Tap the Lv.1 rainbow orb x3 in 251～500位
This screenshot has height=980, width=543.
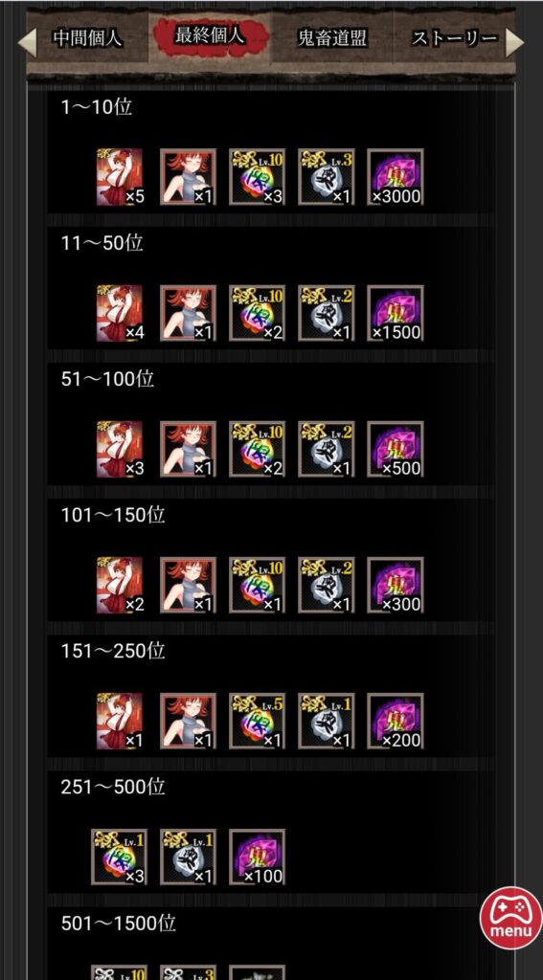[x=120, y=857]
